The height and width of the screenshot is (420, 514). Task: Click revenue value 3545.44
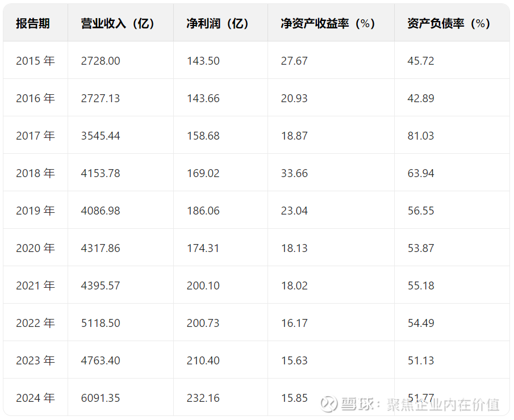101,136
